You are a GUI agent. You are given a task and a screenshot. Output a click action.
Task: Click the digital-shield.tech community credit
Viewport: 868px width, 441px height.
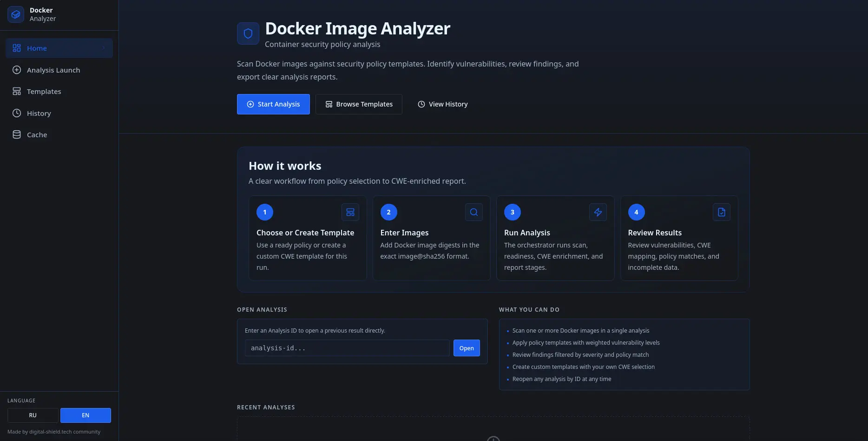54,432
